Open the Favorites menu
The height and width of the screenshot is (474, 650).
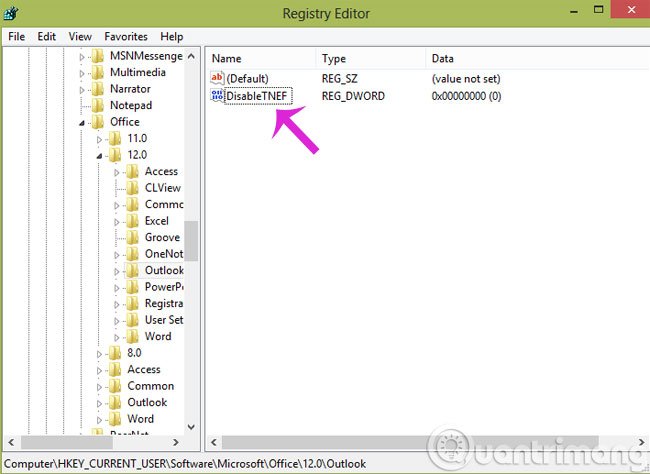coord(126,36)
